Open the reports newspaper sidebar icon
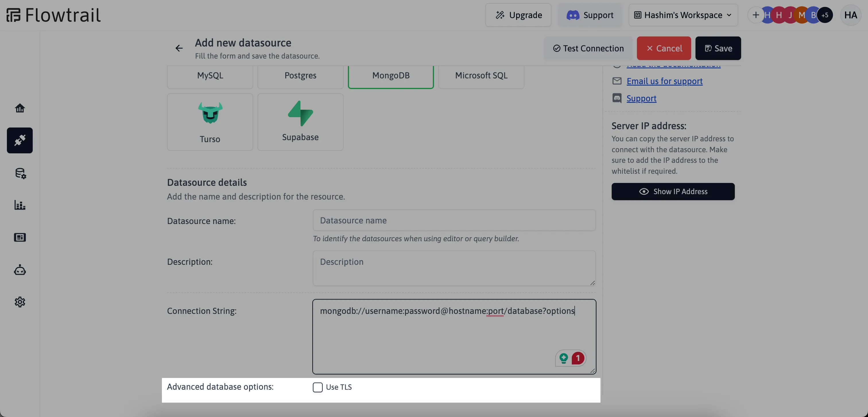Viewport: 868px width, 417px height. 20,237
